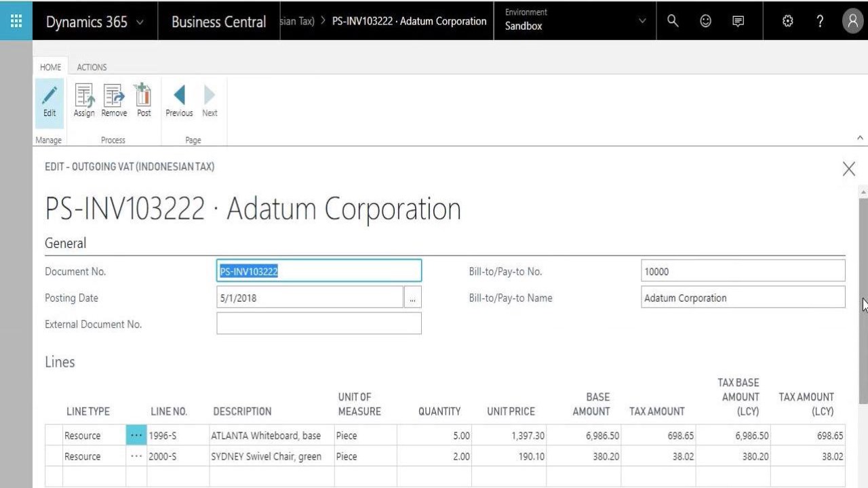Open the settings gear icon
This screenshot has width=868, height=488.
pyautogui.click(x=787, y=21)
